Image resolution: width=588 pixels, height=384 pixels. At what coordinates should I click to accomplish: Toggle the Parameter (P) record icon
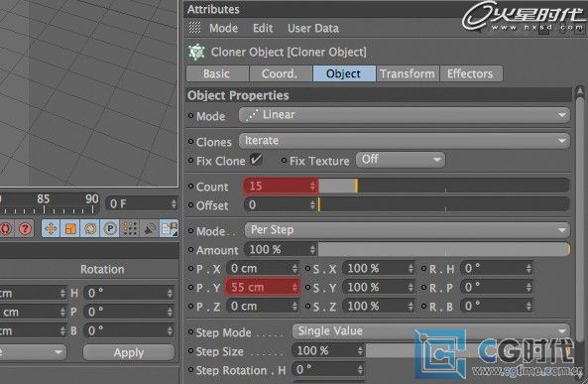pyautogui.click(x=110, y=228)
